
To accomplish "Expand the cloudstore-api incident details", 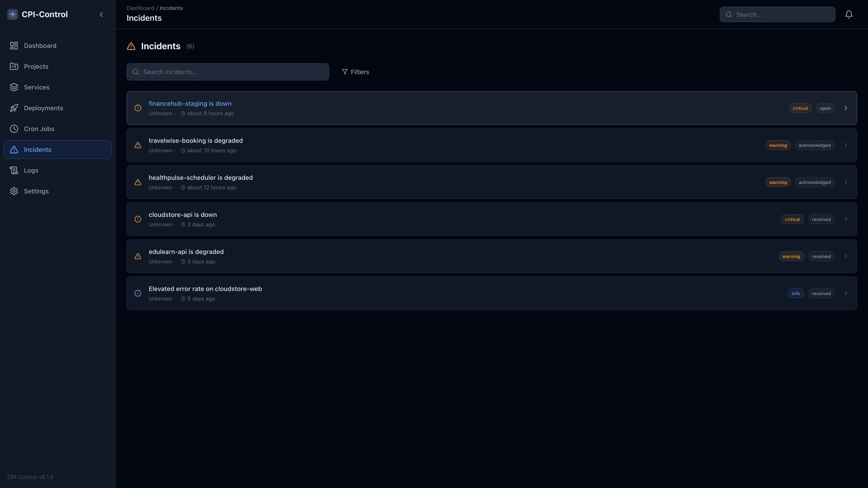I will pos(846,219).
